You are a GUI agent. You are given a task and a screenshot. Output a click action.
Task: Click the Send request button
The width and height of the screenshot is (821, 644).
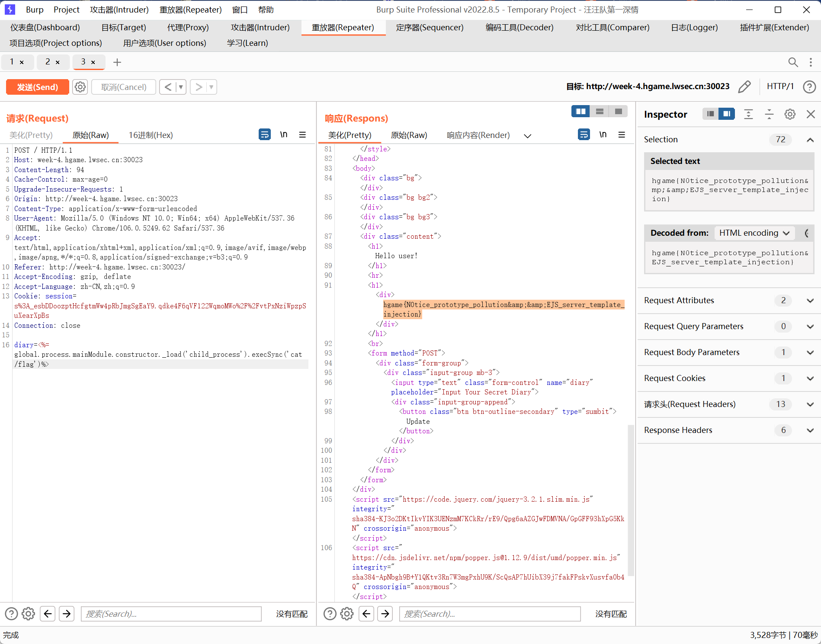[x=38, y=87]
